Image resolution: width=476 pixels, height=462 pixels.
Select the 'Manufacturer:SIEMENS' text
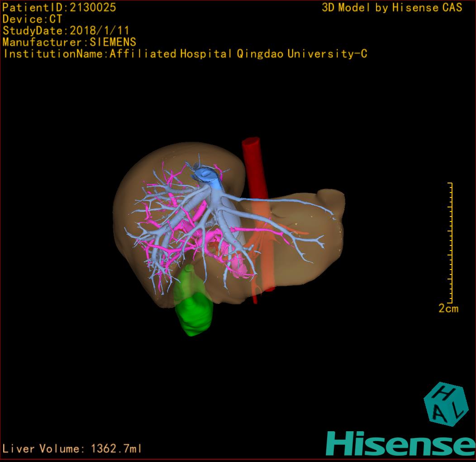coord(69,42)
